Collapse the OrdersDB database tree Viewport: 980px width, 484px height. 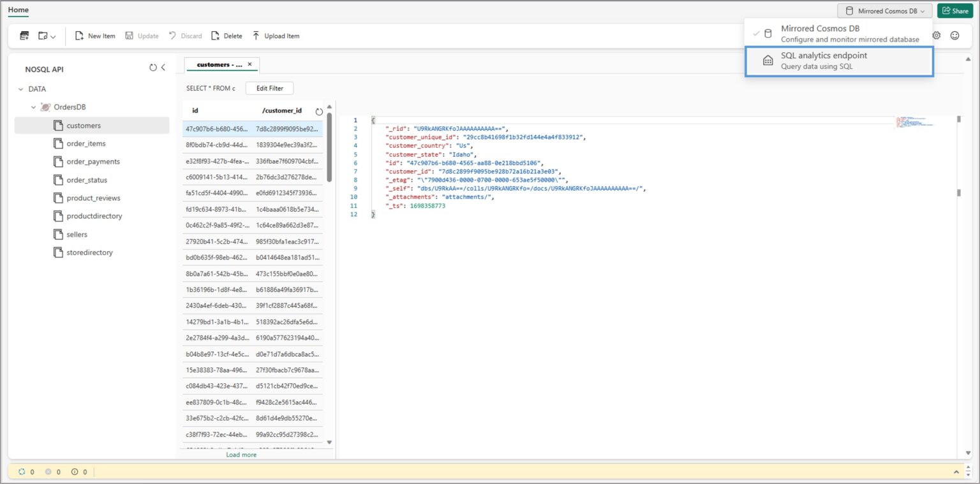point(34,106)
